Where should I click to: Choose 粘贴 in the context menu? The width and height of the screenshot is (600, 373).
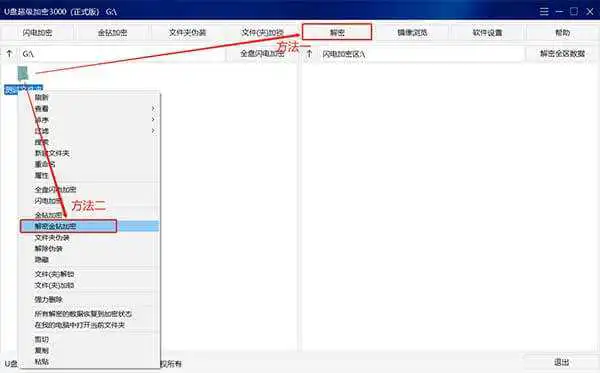click(89, 362)
